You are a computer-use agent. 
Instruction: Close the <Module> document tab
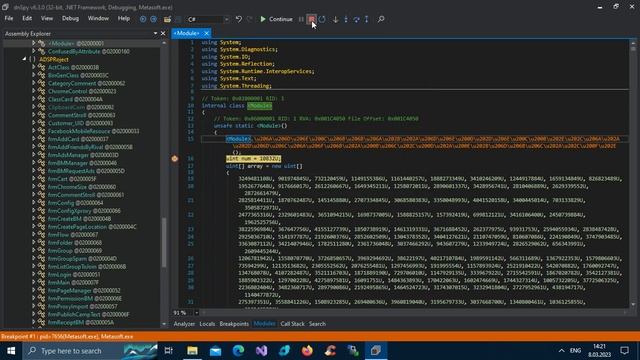(207, 33)
